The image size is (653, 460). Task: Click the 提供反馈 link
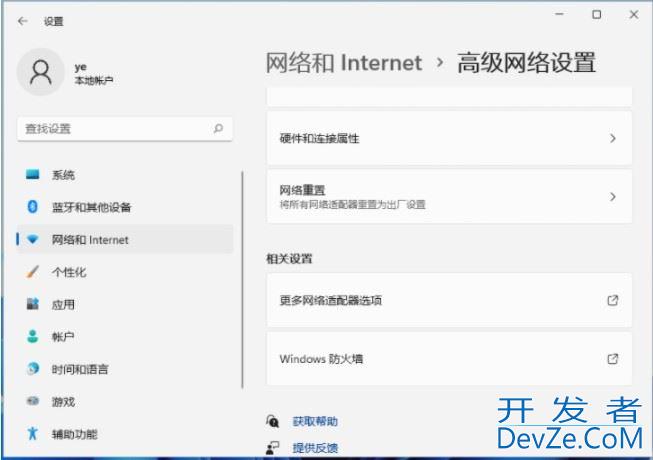(x=315, y=448)
